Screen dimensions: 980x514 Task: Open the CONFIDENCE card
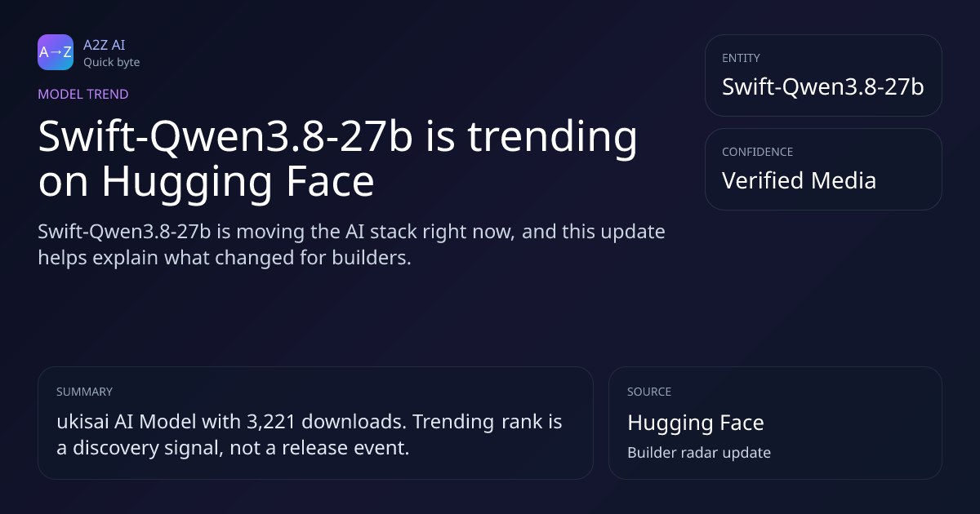[823, 169]
